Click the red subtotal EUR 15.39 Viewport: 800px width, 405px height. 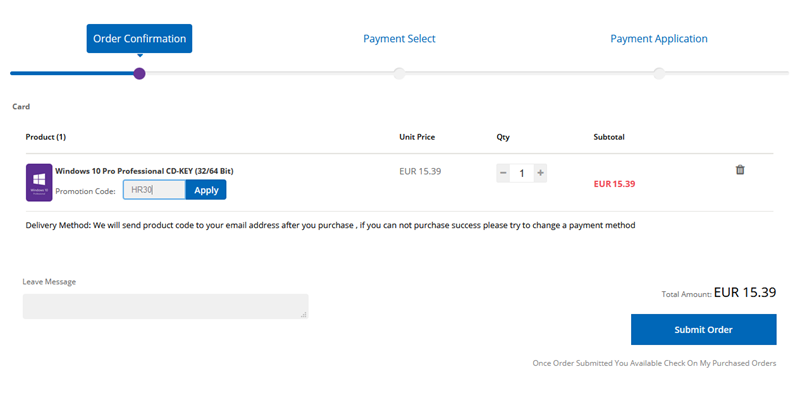pos(614,184)
